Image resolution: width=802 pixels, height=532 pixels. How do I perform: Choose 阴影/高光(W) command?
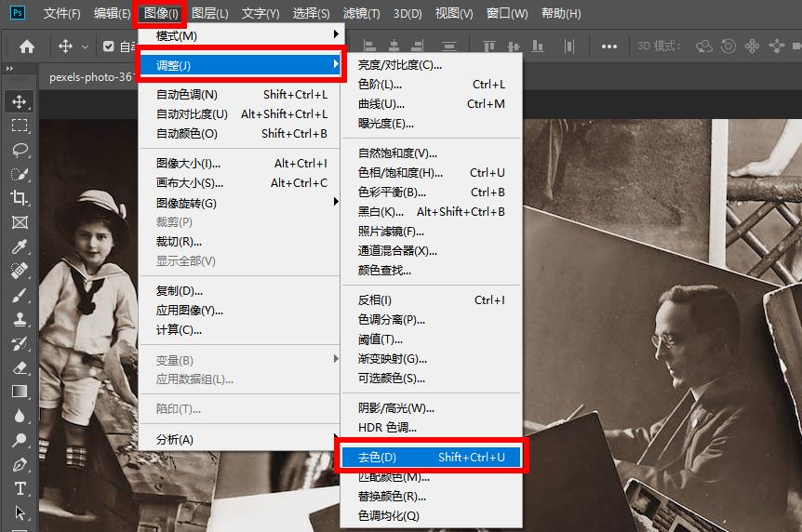coord(431,407)
